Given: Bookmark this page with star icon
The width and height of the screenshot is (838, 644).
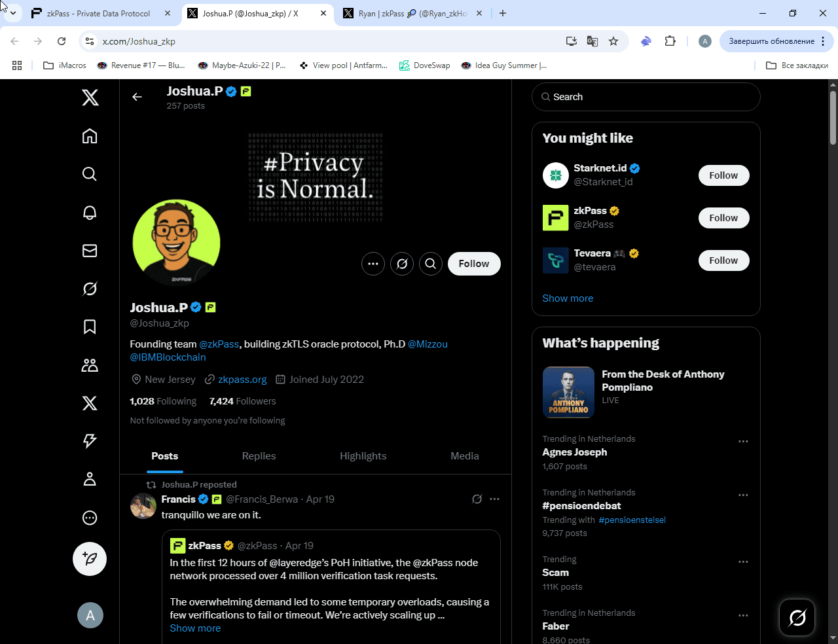Looking at the screenshot, I should pos(613,41).
